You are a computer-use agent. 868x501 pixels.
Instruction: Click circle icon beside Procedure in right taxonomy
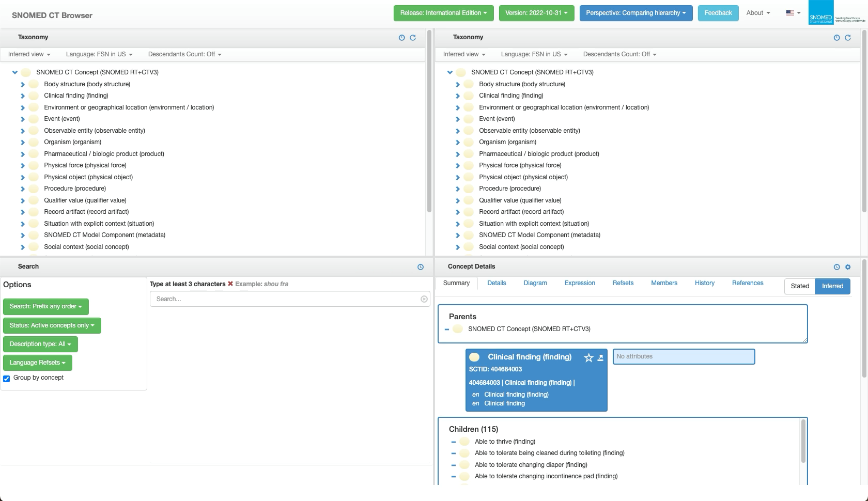(x=469, y=189)
